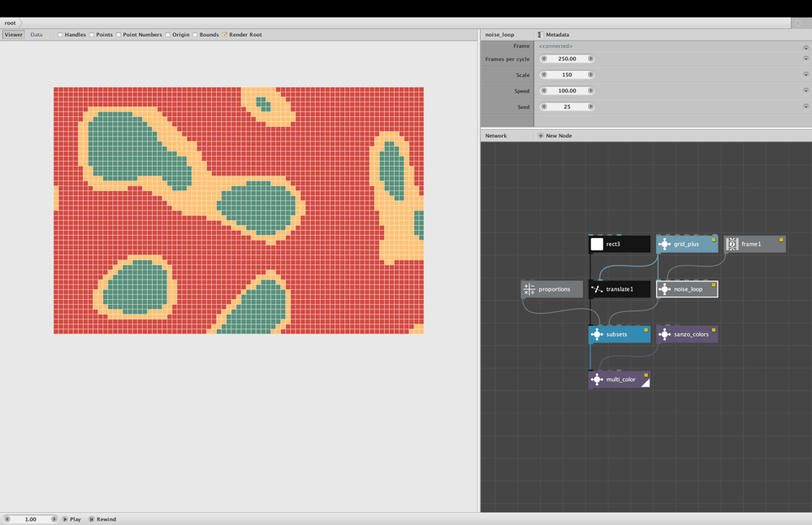Click the proportions node icon
The image size is (812, 525).
coord(529,289)
